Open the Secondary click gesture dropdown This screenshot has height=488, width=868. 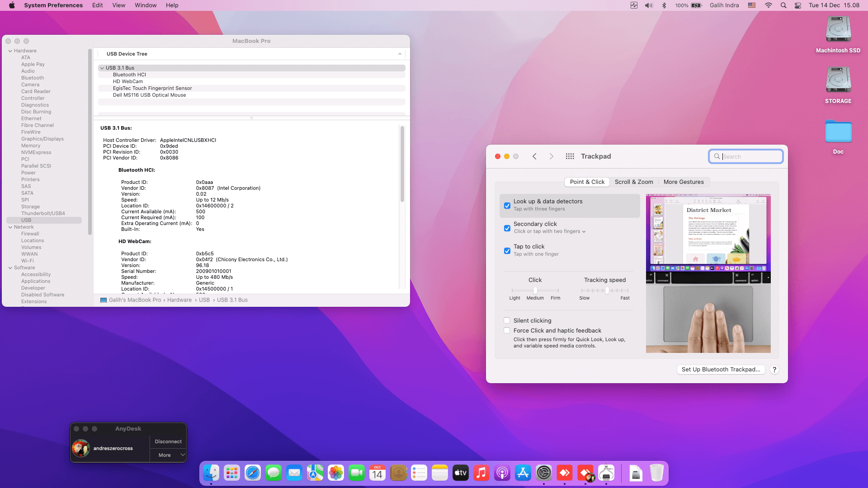coord(550,231)
